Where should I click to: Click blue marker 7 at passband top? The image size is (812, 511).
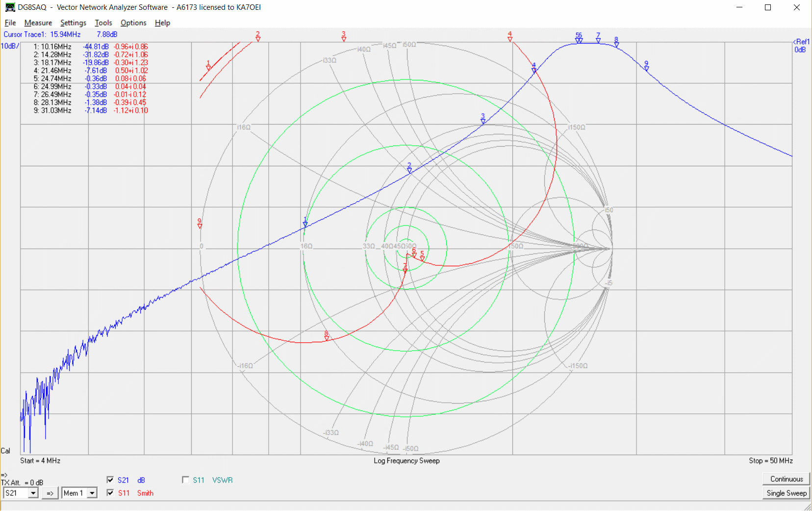598,38
